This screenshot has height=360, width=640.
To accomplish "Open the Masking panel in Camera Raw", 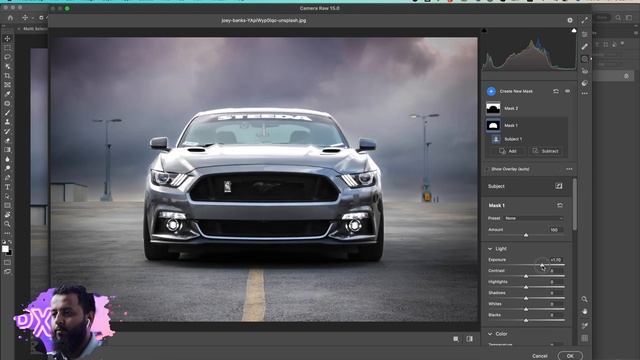I will click(x=585, y=59).
